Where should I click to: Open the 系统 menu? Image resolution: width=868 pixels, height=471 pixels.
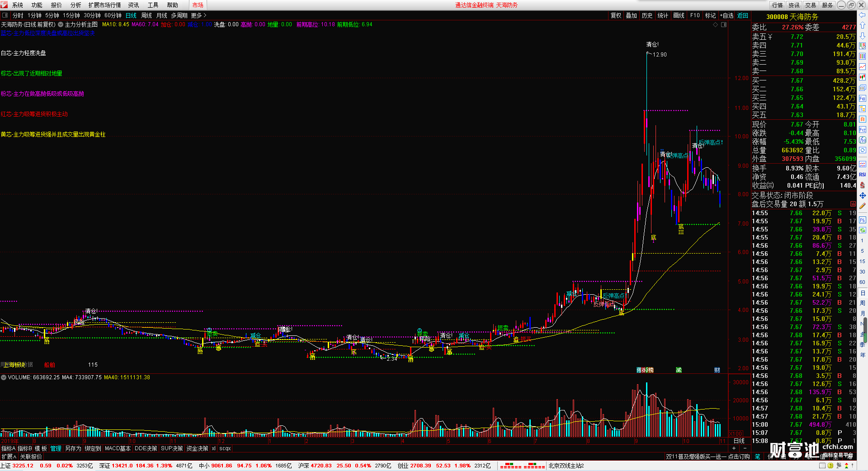click(x=18, y=5)
